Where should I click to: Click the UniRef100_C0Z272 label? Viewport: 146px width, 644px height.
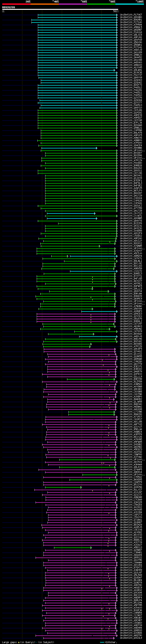131,271
